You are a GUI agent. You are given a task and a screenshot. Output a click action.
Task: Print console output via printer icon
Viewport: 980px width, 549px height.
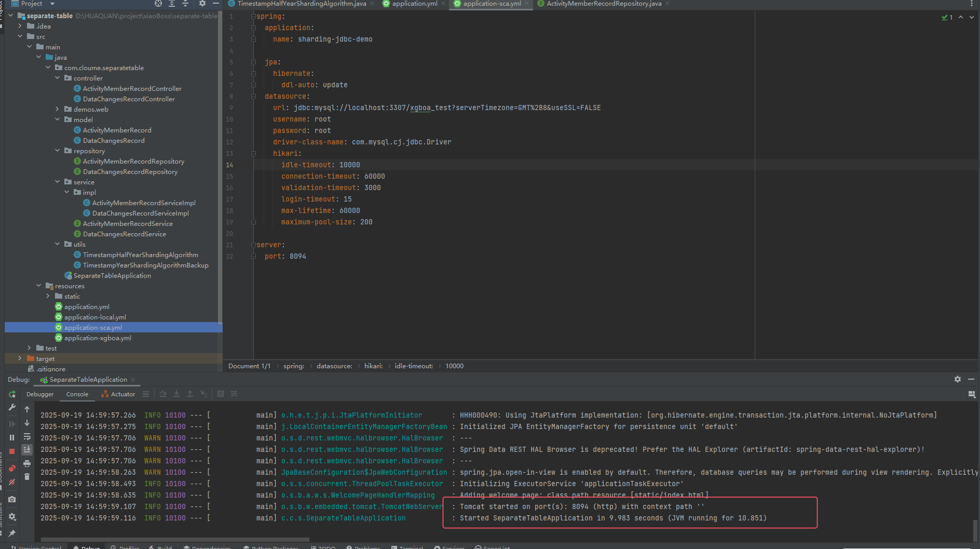click(27, 463)
